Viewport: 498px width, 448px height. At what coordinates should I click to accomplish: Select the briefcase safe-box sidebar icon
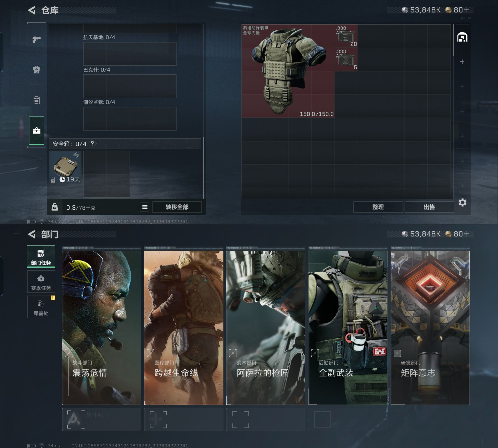[x=37, y=131]
